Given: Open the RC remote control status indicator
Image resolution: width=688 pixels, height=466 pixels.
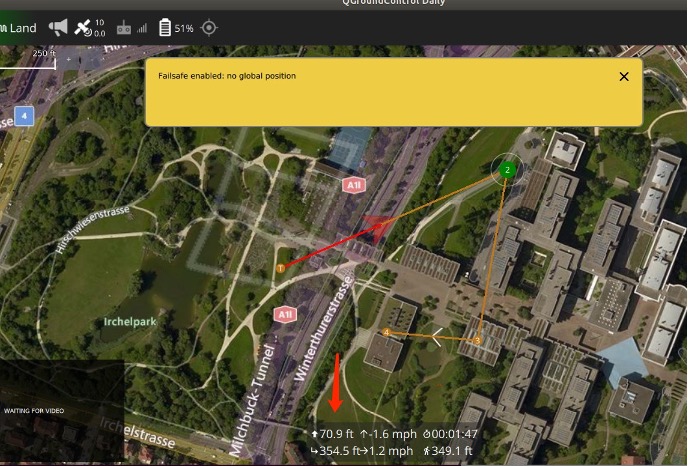Looking at the screenshot, I should click(x=124, y=29).
